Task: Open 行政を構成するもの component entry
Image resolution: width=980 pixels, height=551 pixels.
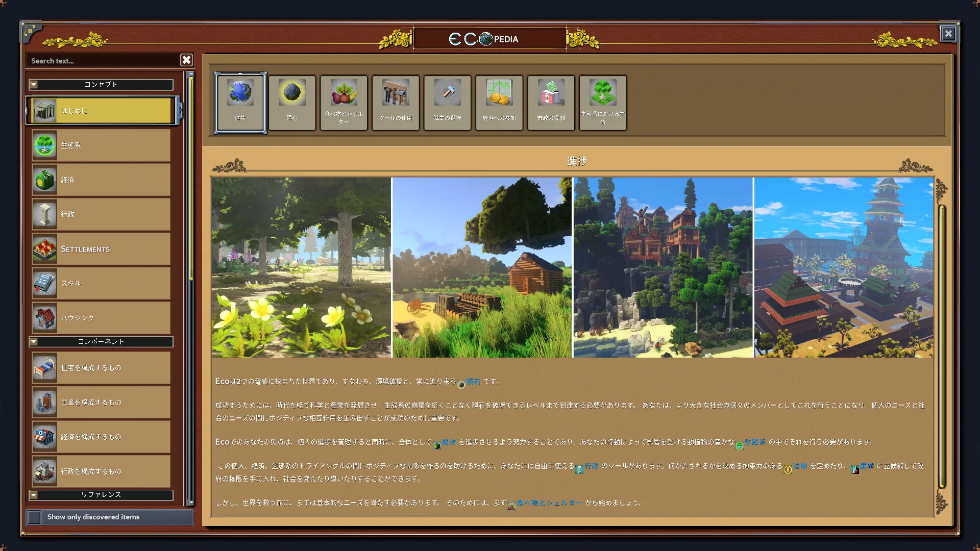Action: (101, 471)
